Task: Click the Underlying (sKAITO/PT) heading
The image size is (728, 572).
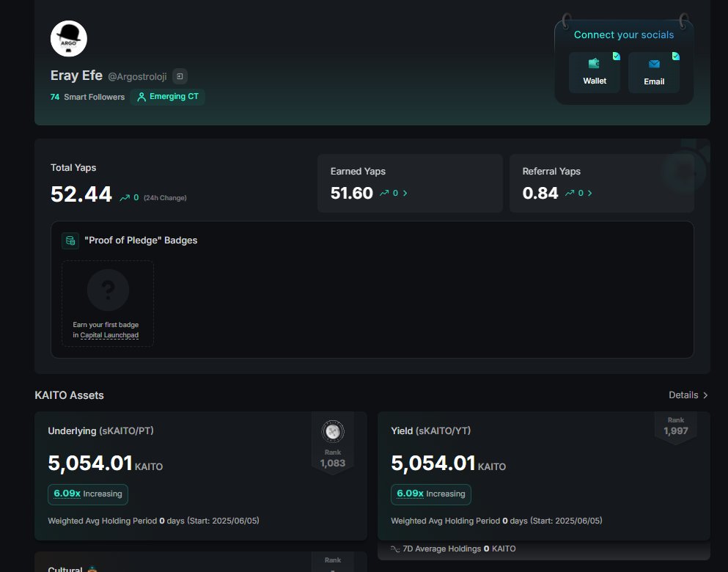Action: coord(100,431)
